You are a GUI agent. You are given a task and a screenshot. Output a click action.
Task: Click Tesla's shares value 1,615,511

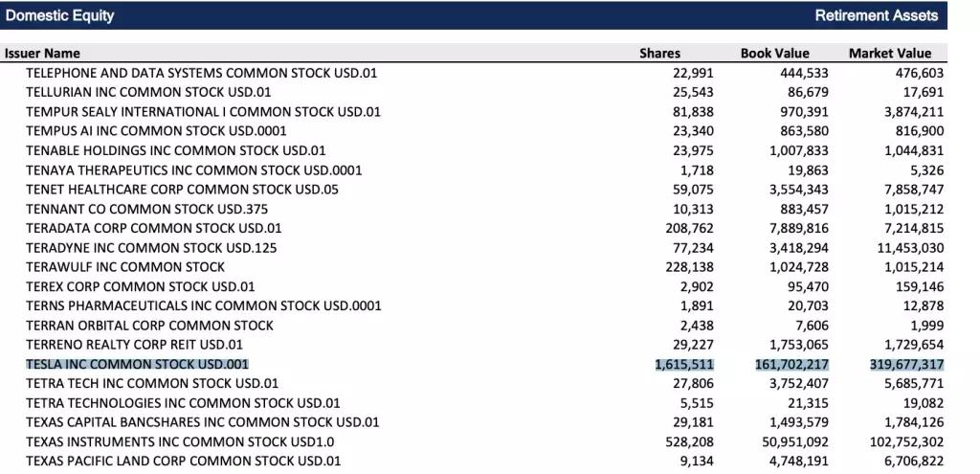point(684,364)
